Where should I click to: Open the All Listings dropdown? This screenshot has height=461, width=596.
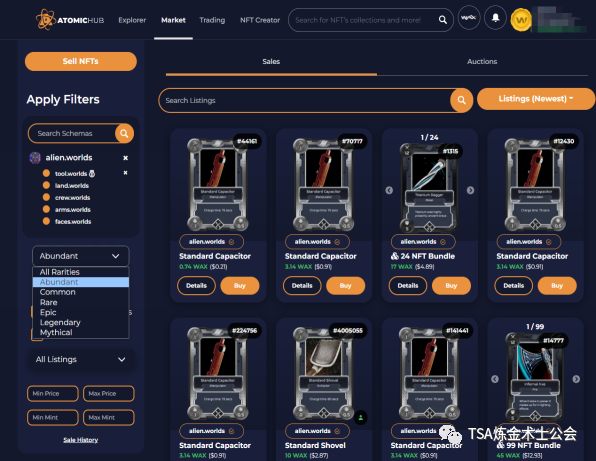tap(81, 359)
